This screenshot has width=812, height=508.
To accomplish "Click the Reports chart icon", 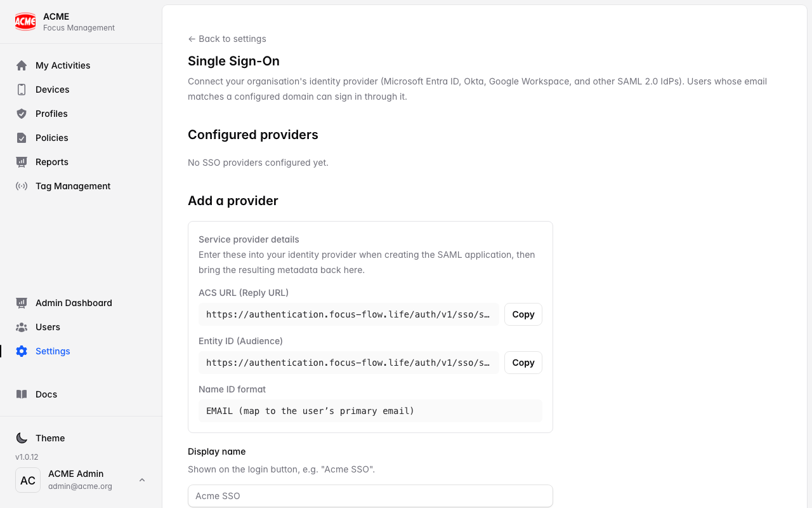I will click(22, 162).
